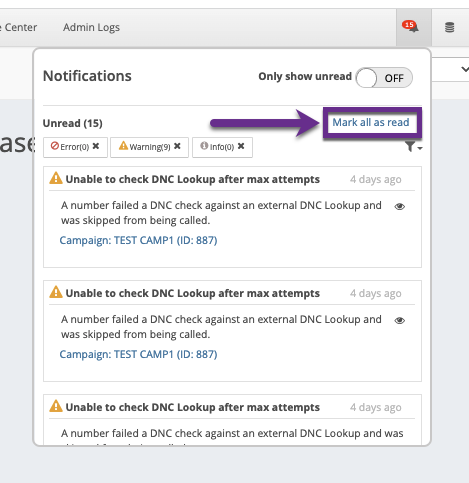Open the Center menu item in top bar

pos(18,27)
